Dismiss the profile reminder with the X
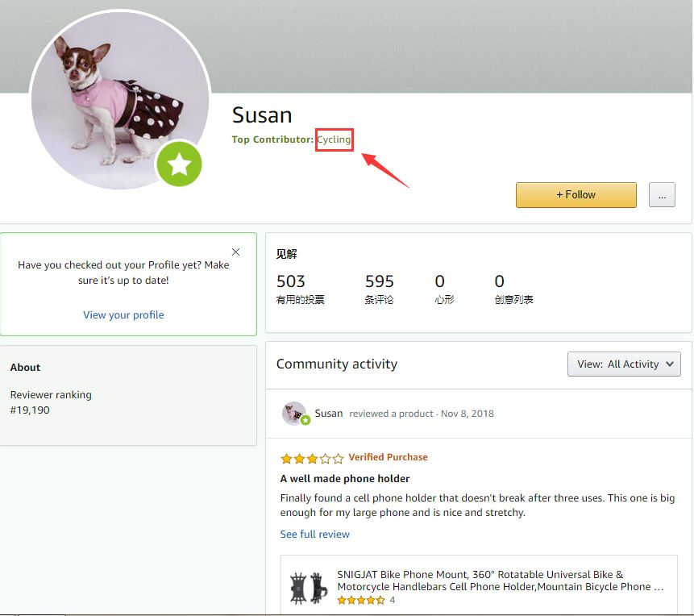Viewport: 694px width, 616px height. [235, 252]
